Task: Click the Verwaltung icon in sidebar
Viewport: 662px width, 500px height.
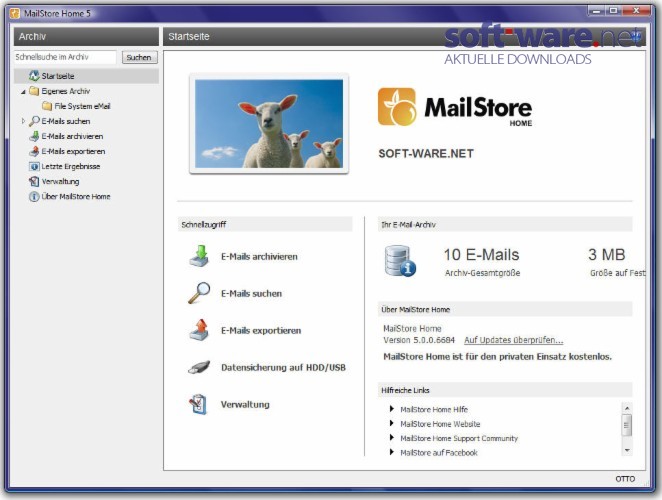Action: pyautogui.click(x=34, y=182)
